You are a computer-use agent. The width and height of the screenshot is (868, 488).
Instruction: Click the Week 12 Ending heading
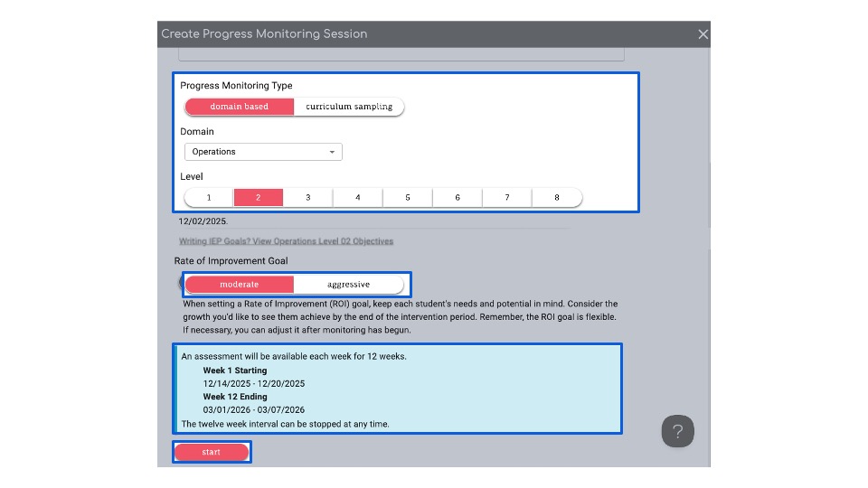pyautogui.click(x=235, y=397)
